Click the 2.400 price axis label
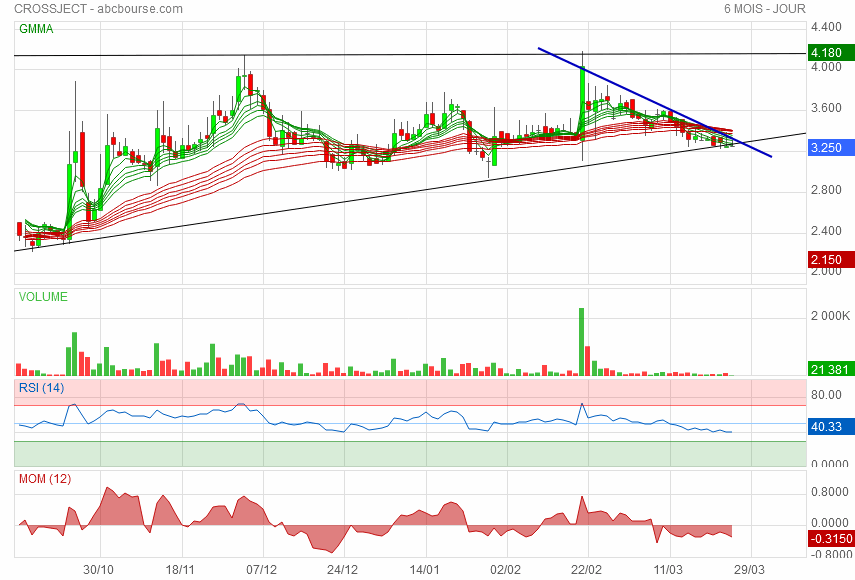This screenshot has width=855, height=580. (x=826, y=231)
